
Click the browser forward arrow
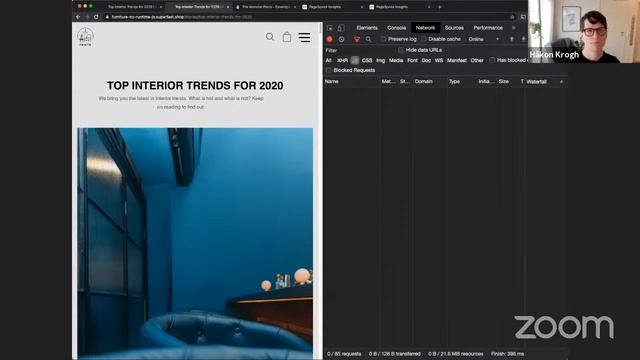(87, 17)
